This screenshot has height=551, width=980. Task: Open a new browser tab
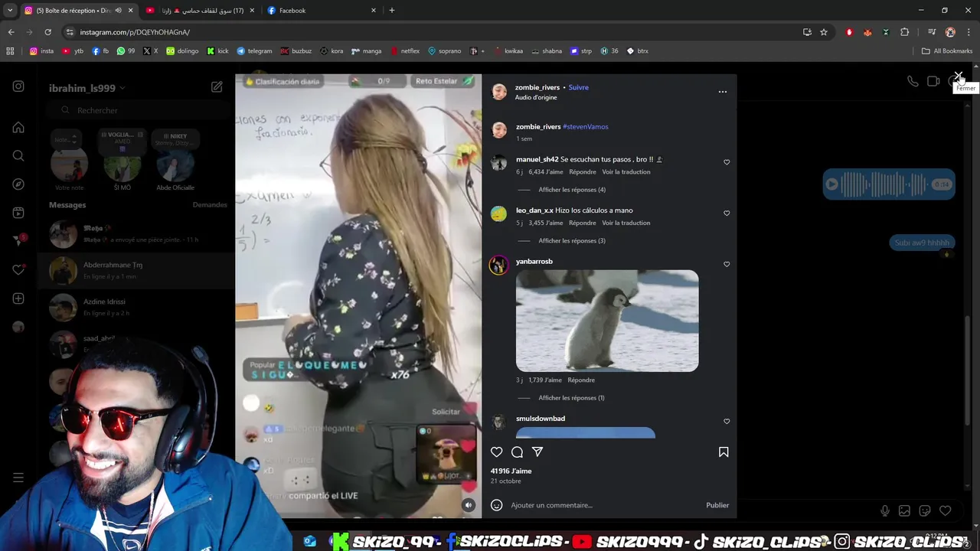(x=392, y=11)
